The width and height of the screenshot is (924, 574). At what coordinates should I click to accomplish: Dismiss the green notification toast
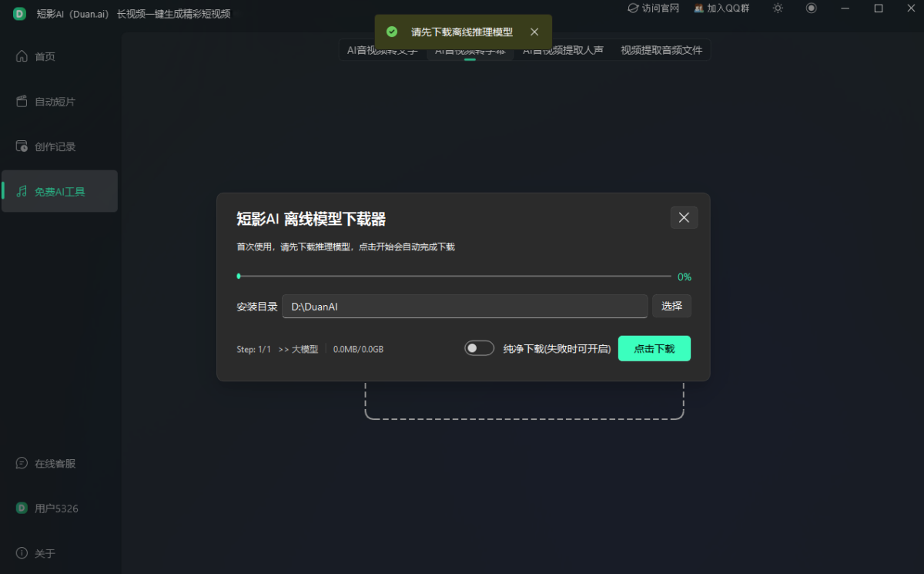click(x=534, y=32)
